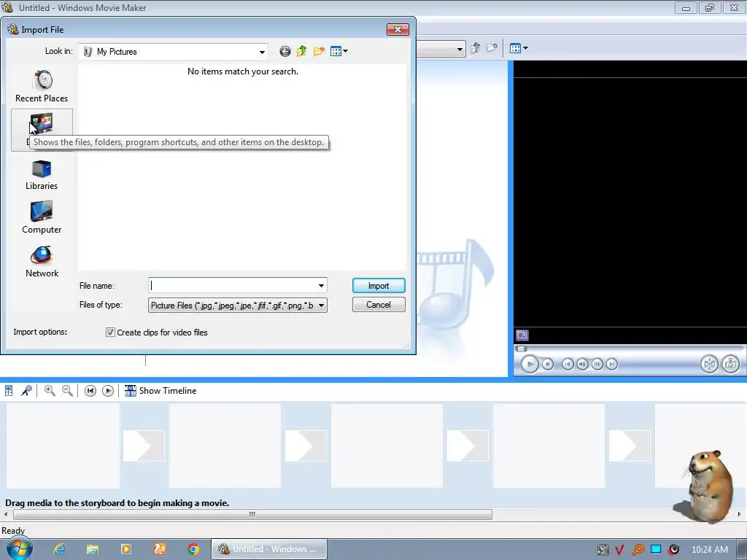Open Network in Import File sidebar
Image resolution: width=747 pixels, height=560 pixels.
(x=42, y=262)
